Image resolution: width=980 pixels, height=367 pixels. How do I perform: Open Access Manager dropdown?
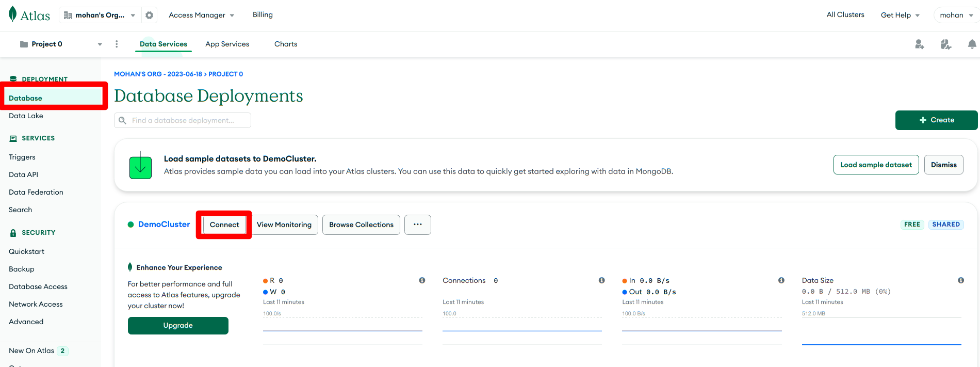tap(202, 15)
